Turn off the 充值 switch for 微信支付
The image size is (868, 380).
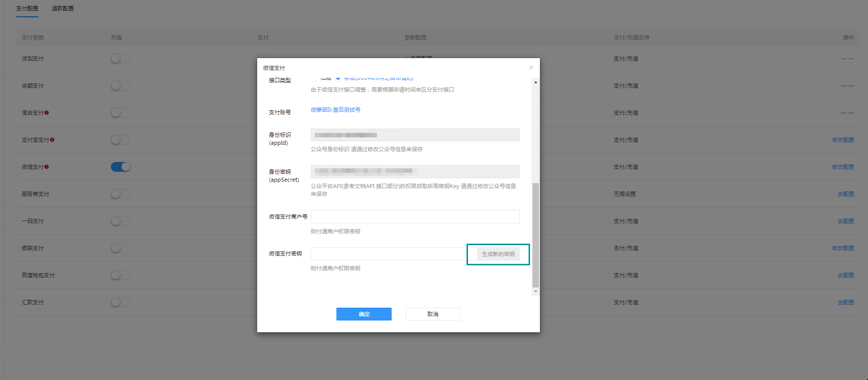(120, 167)
